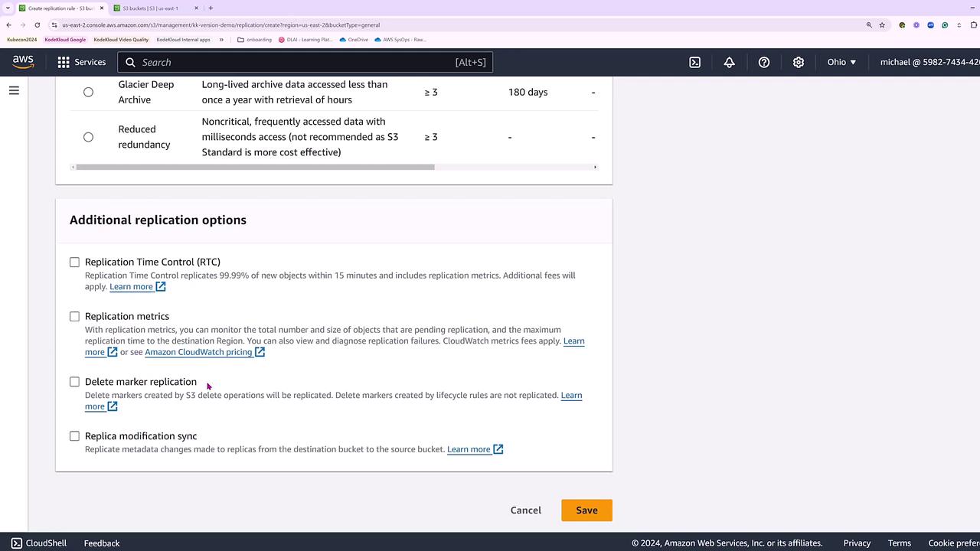Open the Feedback link in footer
Image resolution: width=980 pixels, height=551 pixels.
(102, 543)
